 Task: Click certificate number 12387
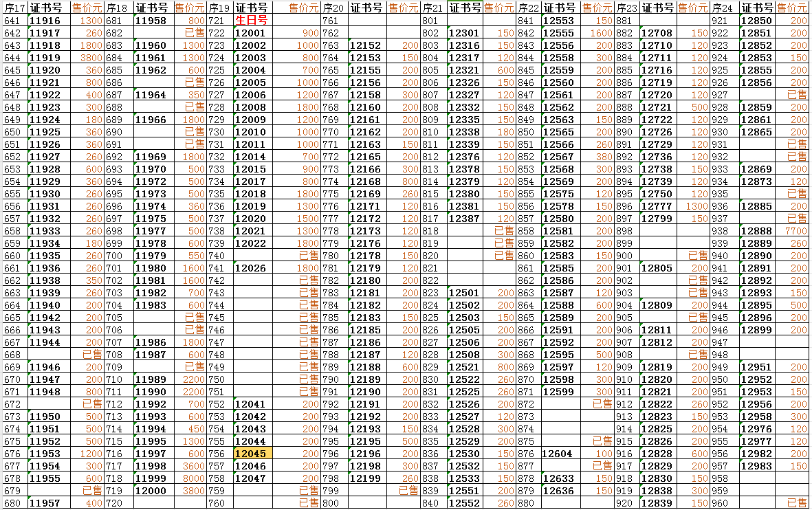[464, 219]
